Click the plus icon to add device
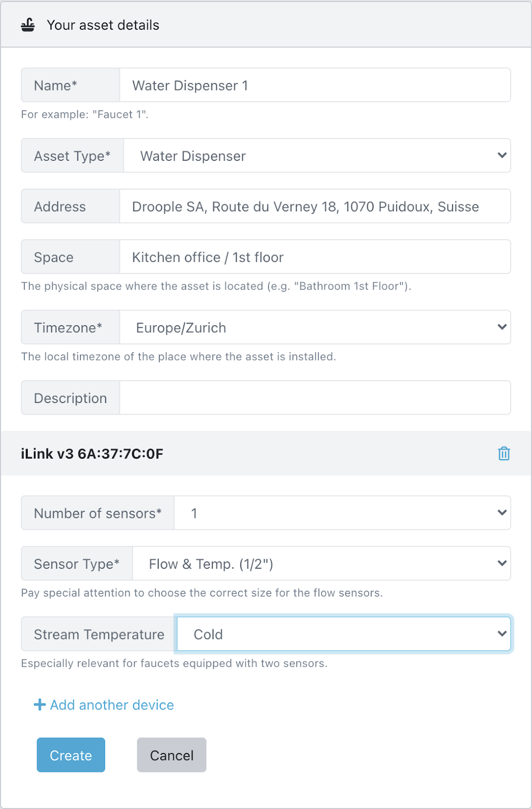 click(x=39, y=705)
